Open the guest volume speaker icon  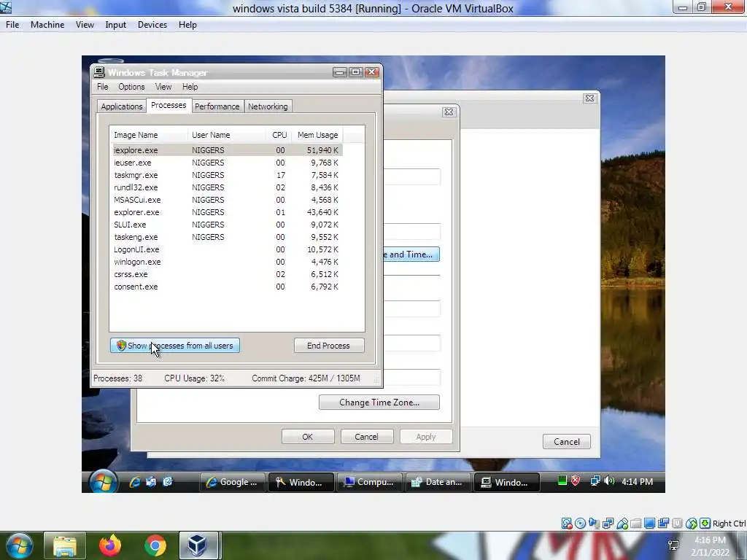click(609, 481)
